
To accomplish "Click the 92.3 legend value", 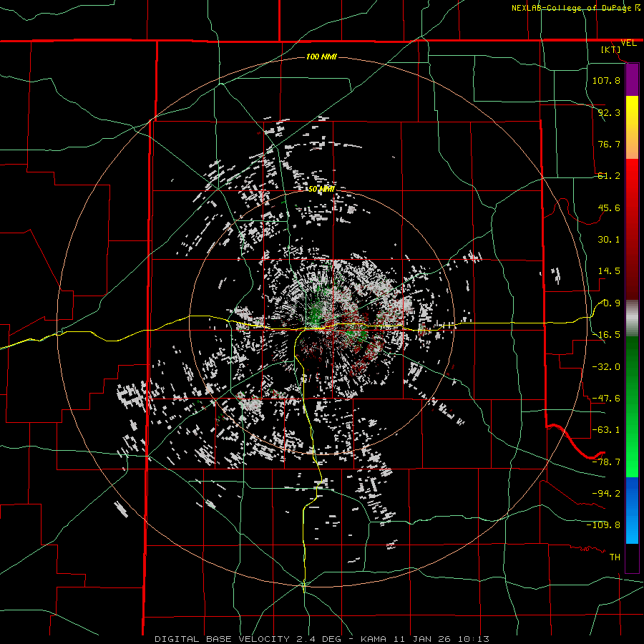I will tap(609, 112).
